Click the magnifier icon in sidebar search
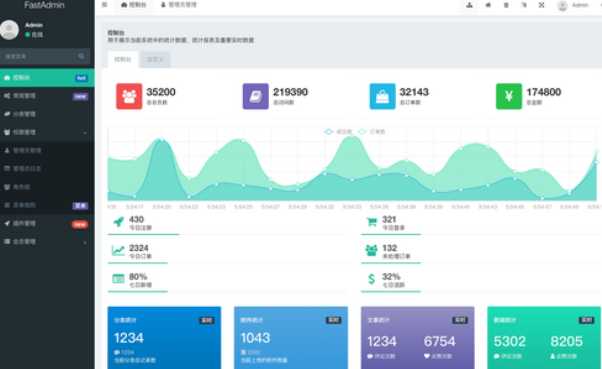Viewport: 602px width, 369px height. [x=81, y=56]
